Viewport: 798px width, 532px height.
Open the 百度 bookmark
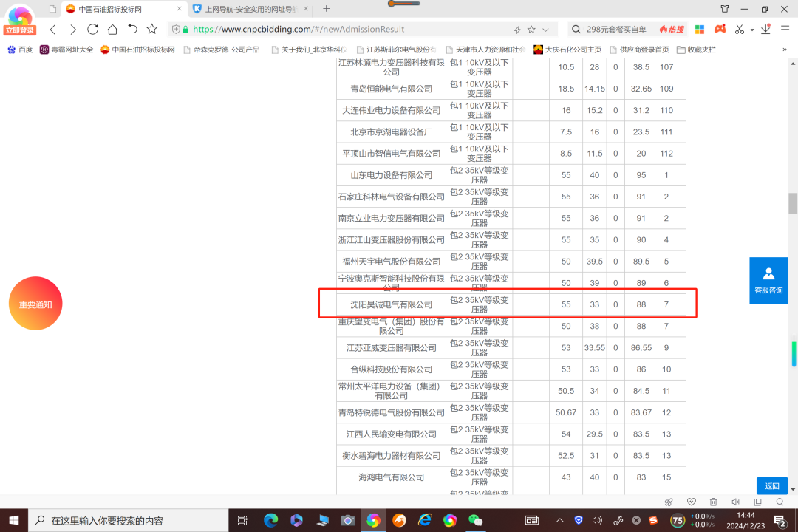click(x=20, y=50)
